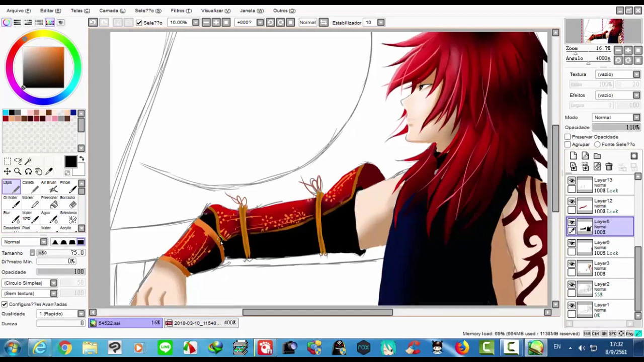Enable Preservar Opacidade checkbox

(x=568, y=137)
